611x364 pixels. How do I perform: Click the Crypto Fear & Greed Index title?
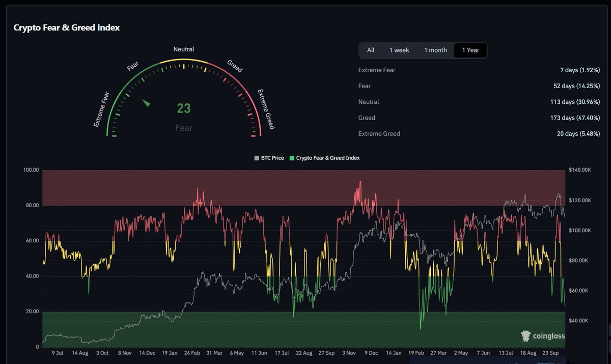pyautogui.click(x=67, y=27)
